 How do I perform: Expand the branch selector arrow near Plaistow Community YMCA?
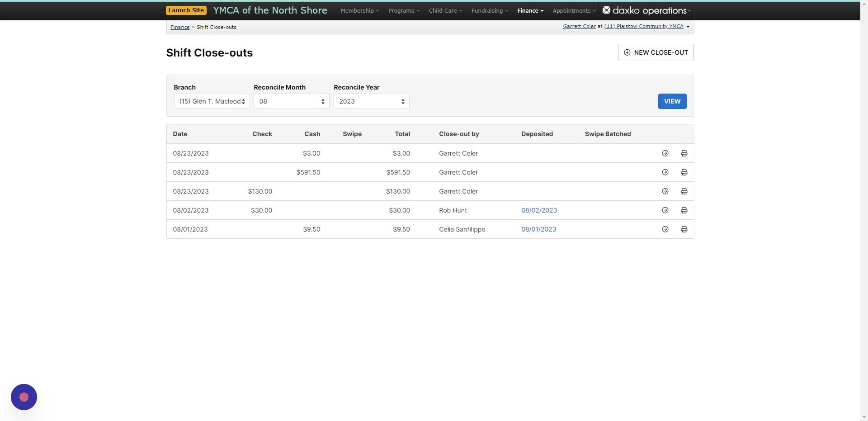coord(688,27)
